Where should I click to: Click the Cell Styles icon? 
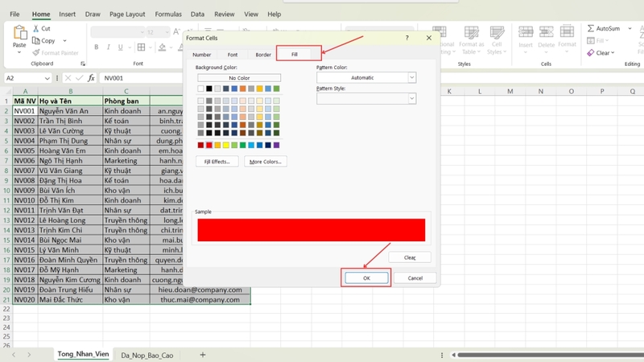497,32
